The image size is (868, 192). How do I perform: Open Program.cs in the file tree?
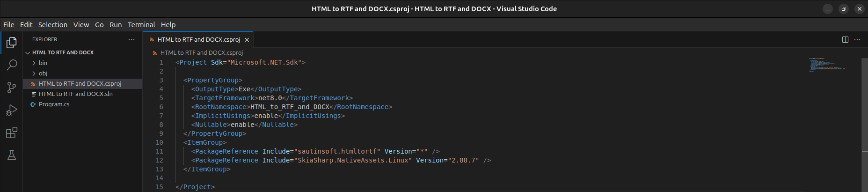pyautogui.click(x=54, y=104)
